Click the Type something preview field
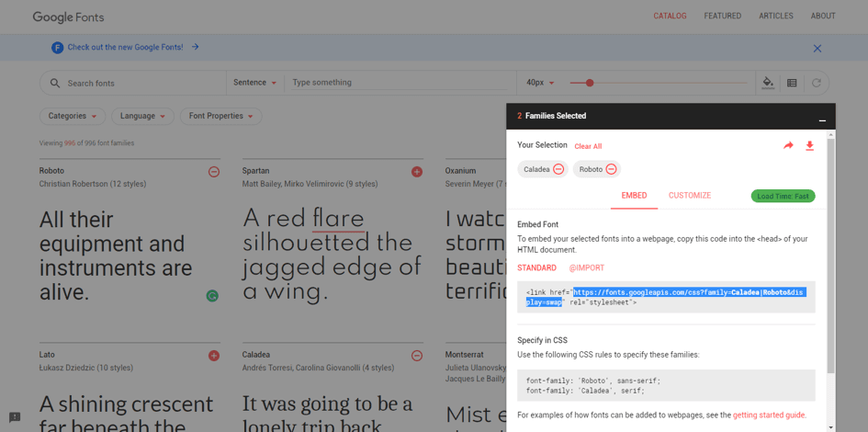Image resolution: width=868 pixels, height=432 pixels. tap(400, 83)
